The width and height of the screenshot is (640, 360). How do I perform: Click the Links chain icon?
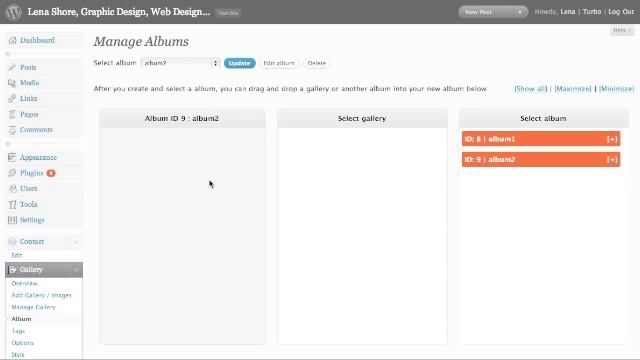[x=12, y=98]
